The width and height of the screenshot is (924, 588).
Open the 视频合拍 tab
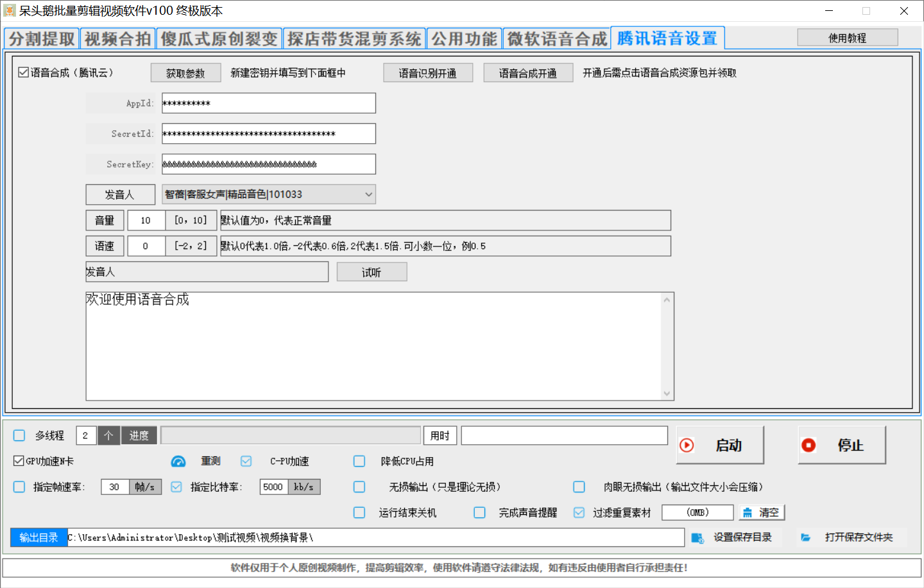coord(118,39)
